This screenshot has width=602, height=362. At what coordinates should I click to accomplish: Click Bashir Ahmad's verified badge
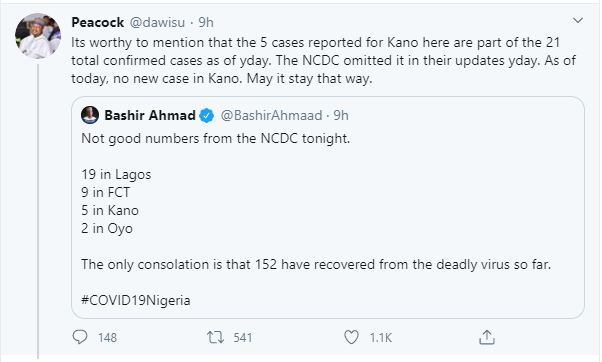pos(207,116)
